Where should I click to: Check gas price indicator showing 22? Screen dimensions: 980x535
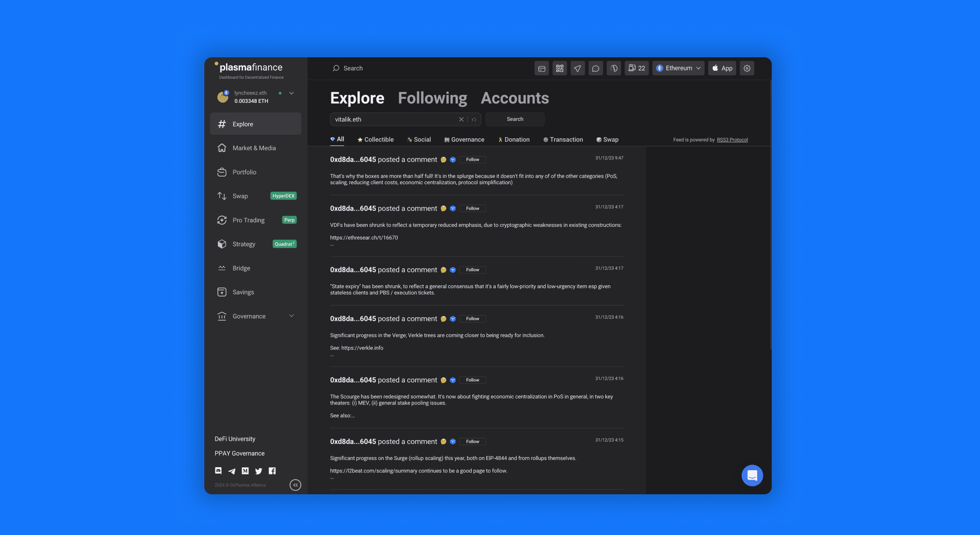(637, 69)
